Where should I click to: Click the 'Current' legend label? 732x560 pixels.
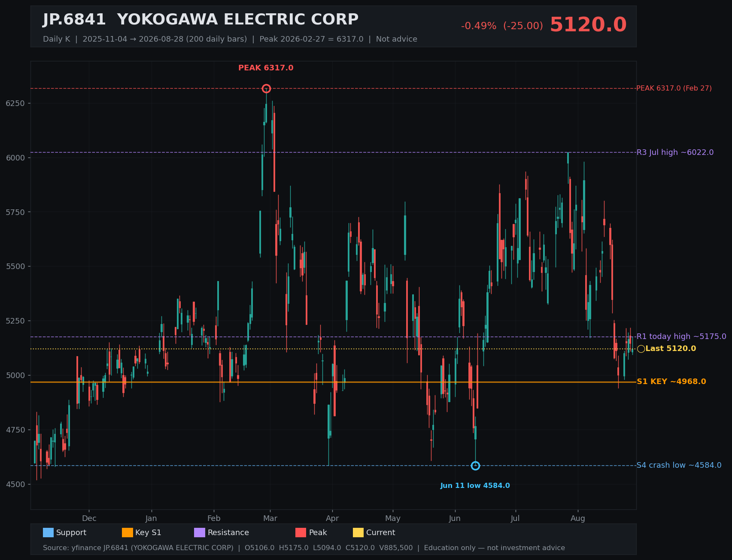[x=380, y=533]
